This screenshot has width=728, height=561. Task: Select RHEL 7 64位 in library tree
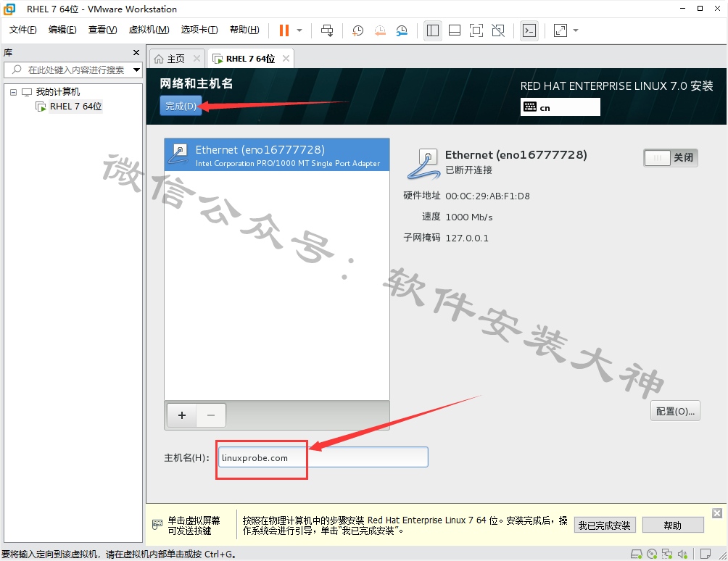[x=75, y=107]
